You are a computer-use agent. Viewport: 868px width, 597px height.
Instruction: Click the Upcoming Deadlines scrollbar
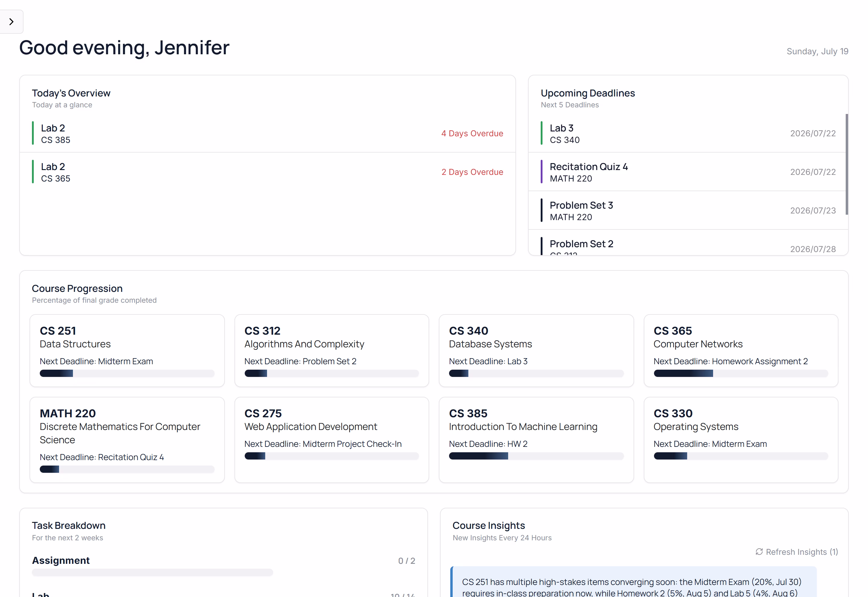[847, 165]
